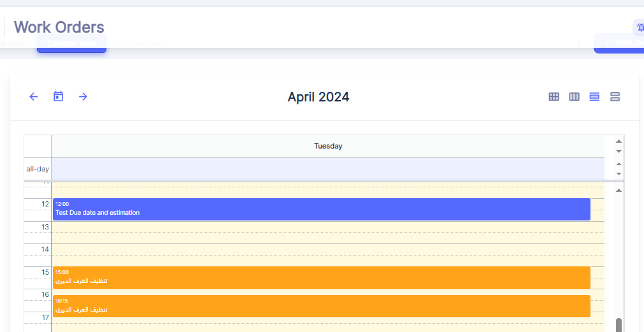Open the 16:15 orange work order event
This screenshot has width=644, height=332.
(321, 306)
